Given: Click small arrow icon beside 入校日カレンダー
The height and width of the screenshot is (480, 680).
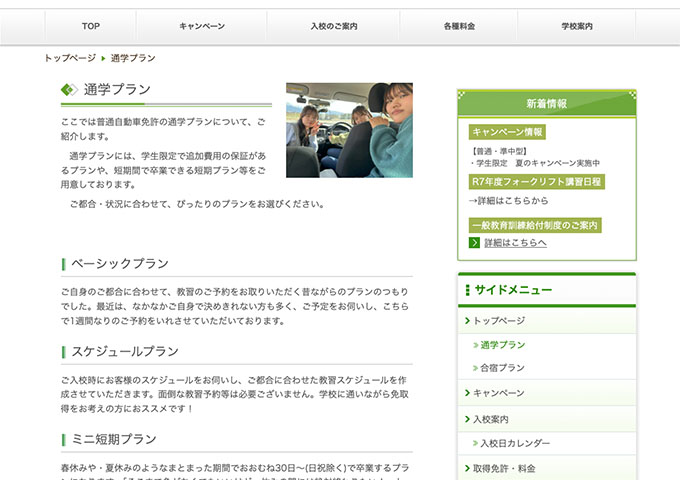Looking at the screenshot, I should tap(475, 444).
